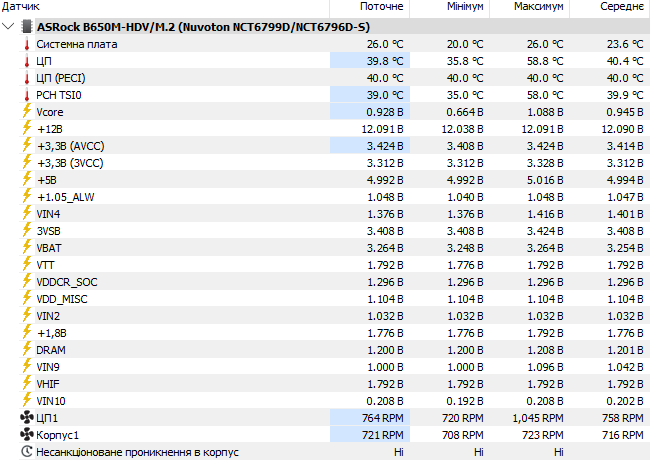Click the motherboard chip icon next to ASRock
This screenshot has width=655, height=465.
(27, 27)
